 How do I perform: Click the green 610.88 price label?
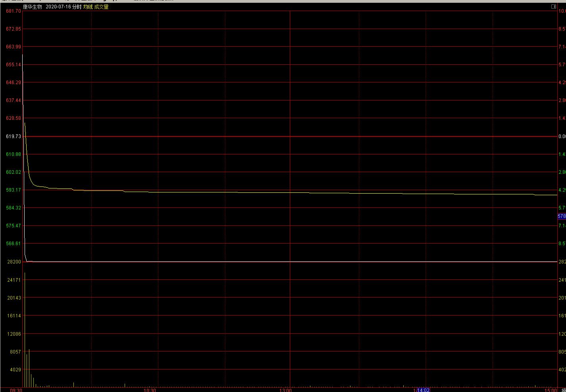13,154
